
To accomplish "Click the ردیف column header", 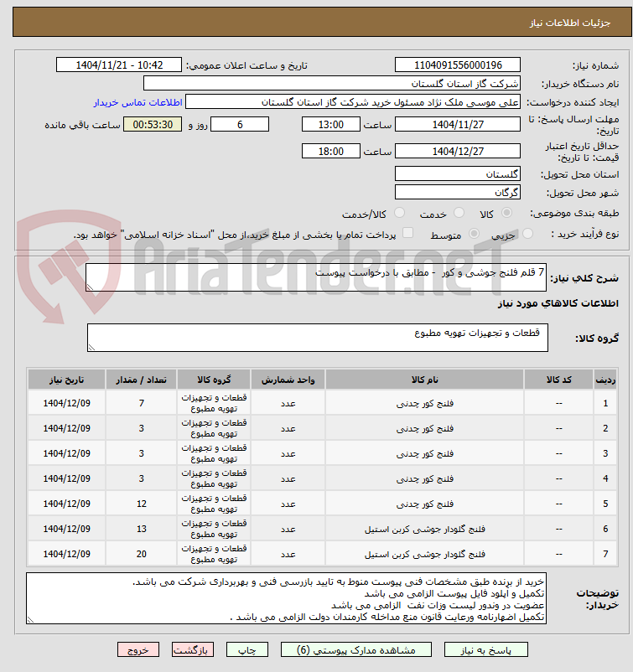I will tap(605, 380).
